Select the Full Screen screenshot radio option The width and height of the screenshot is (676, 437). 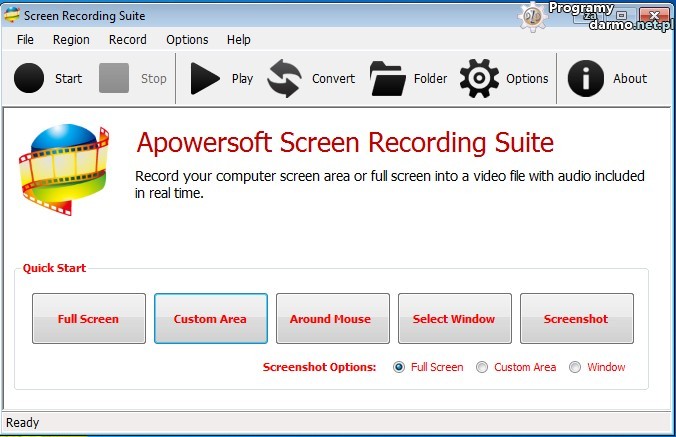[400, 367]
